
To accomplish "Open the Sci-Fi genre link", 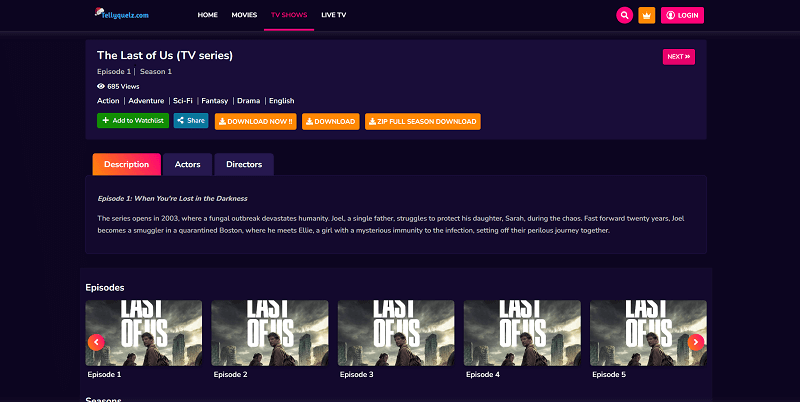I will (x=183, y=100).
